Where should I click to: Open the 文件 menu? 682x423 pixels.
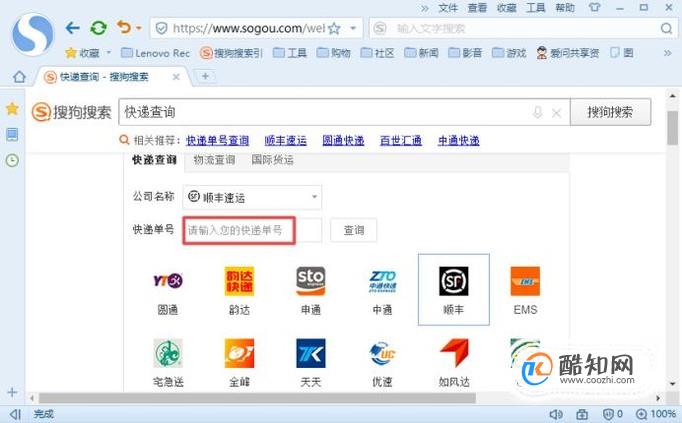click(448, 8)
